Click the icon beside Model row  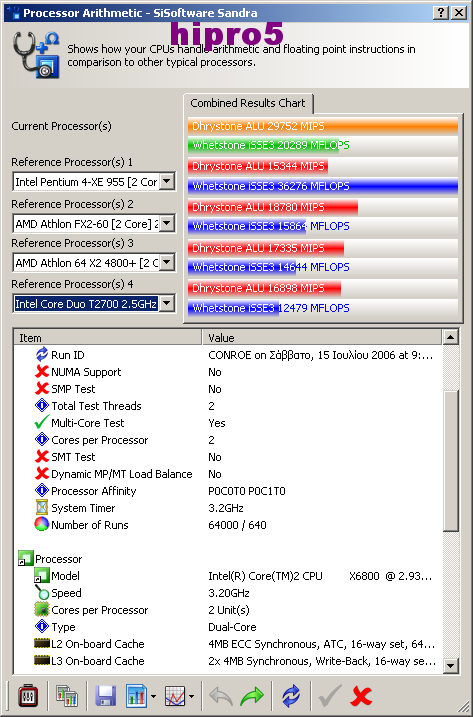(x=42, y=575)
